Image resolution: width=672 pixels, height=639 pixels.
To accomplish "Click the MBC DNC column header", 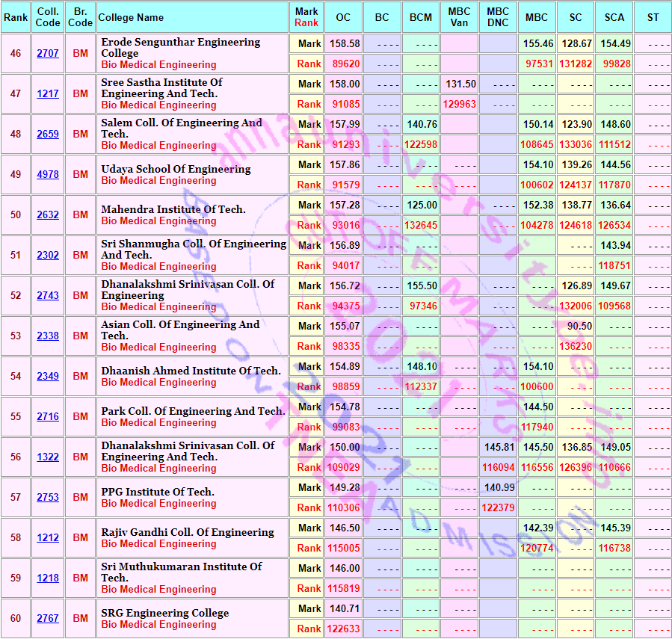I will coord(498,17).
